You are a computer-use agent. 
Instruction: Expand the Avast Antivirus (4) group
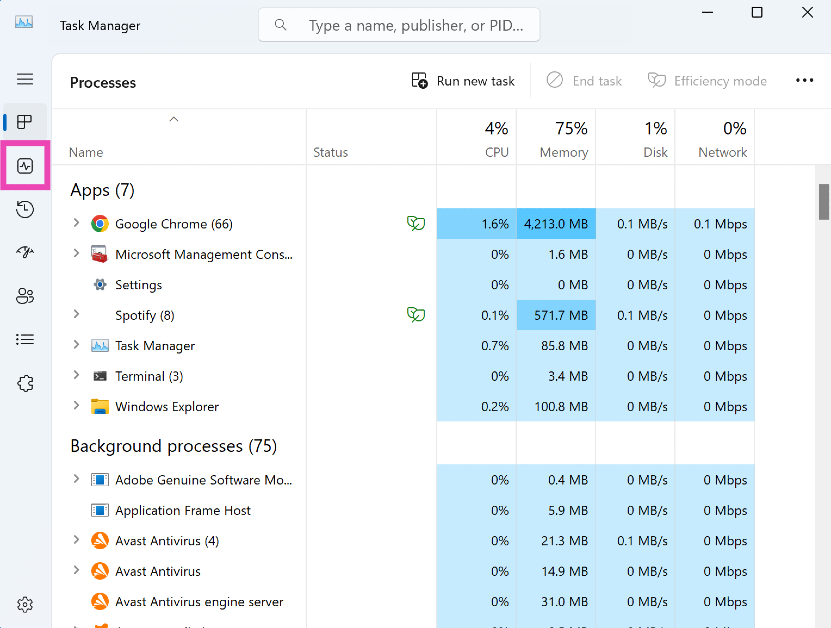click(x=76, y=541)
